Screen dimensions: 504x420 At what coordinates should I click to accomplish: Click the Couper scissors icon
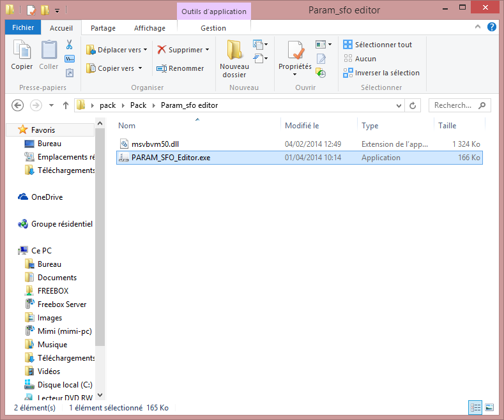point(70,44)
